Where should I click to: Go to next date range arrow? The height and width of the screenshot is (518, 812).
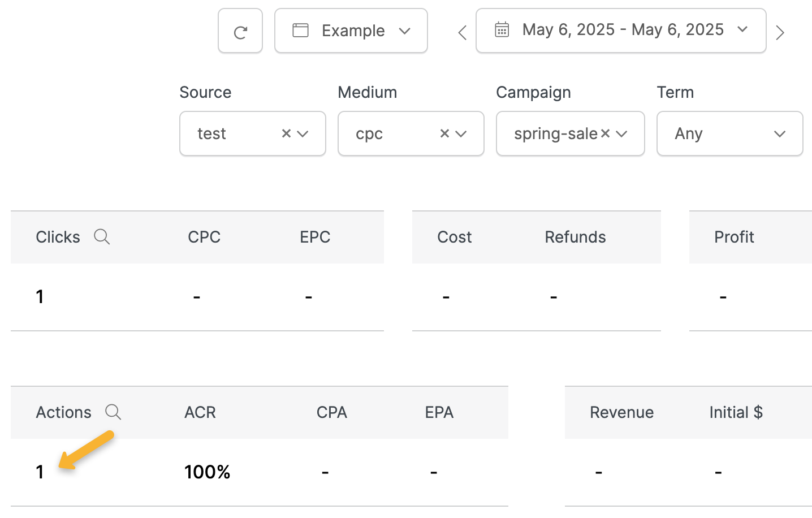[x=780, y=33]
